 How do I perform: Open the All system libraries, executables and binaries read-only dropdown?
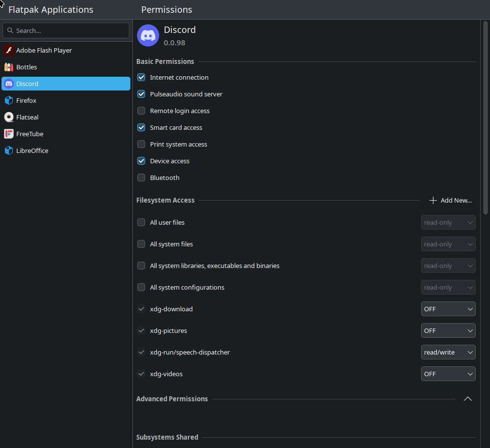point(448,266)
